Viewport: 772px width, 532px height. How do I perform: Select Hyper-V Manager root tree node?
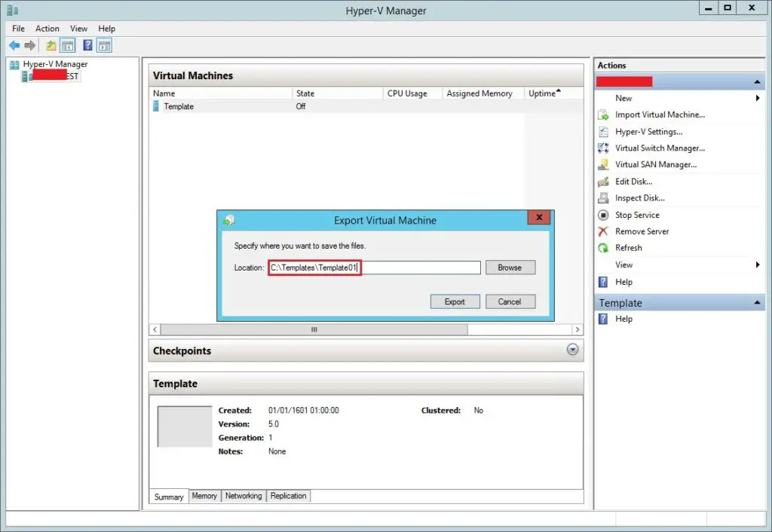click(x=55, y=64)
